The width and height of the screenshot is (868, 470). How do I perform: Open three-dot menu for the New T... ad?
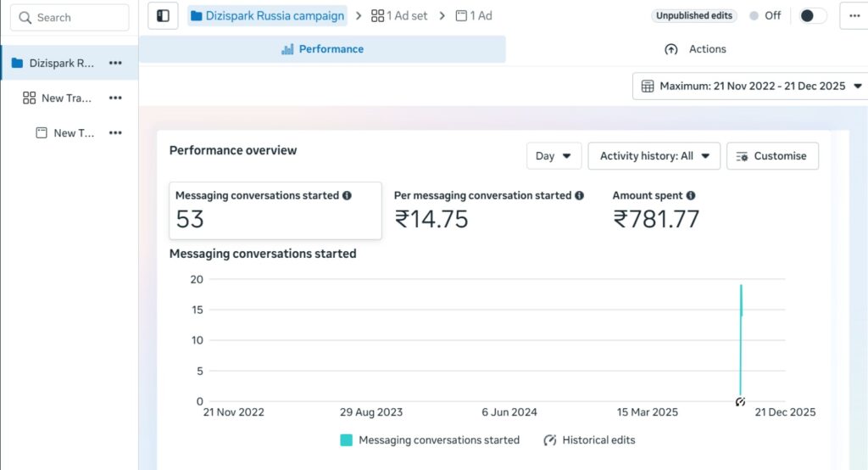[115, 133]
